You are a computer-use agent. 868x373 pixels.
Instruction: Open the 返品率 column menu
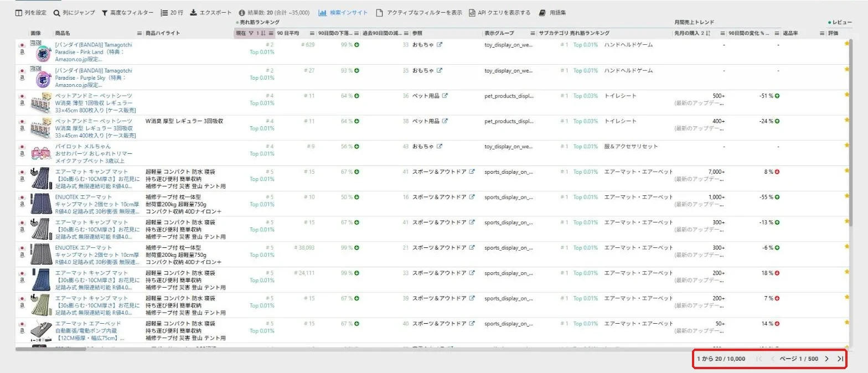click(x=822, y=33)
